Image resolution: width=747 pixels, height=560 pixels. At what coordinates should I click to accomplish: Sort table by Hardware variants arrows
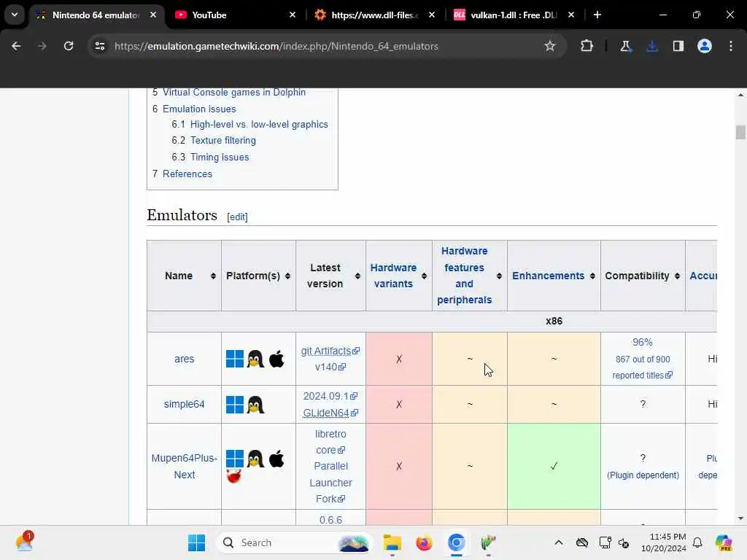[424, 276]
